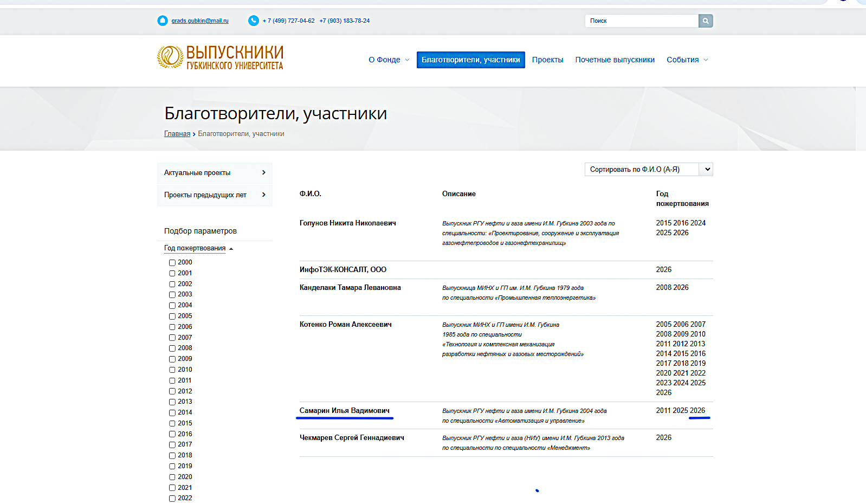Call the +7 (499) 727-04-62 number

[288, 21]
